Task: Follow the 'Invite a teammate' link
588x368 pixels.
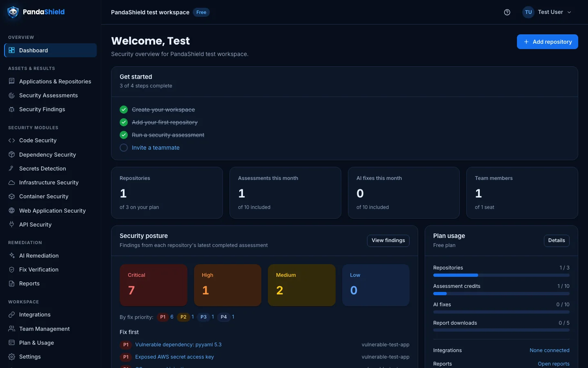Action: (156, 148)
